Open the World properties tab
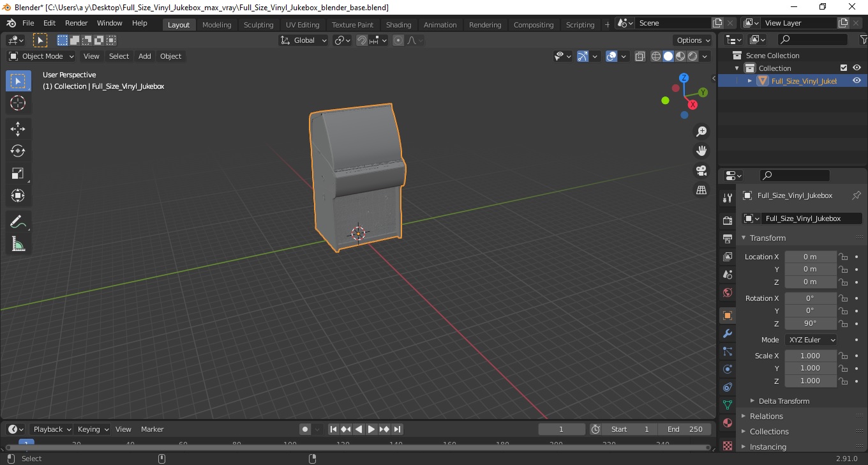 click(728, 293)
